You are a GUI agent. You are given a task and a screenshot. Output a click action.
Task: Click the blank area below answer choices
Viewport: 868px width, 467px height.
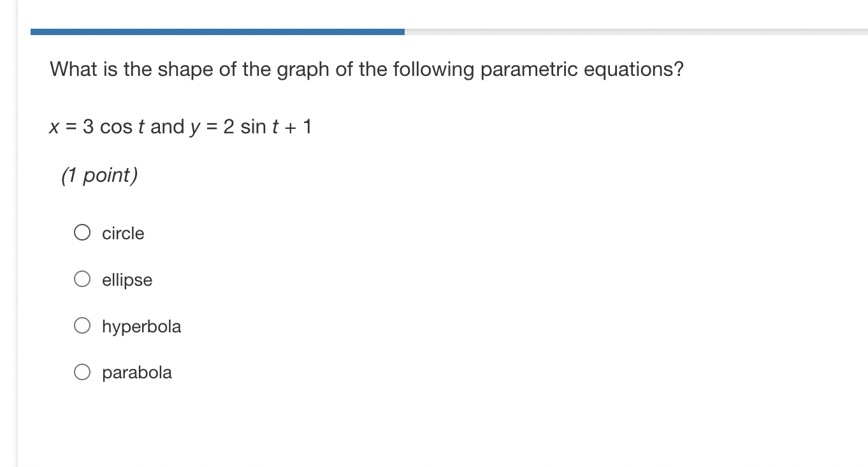pos(382,427)
